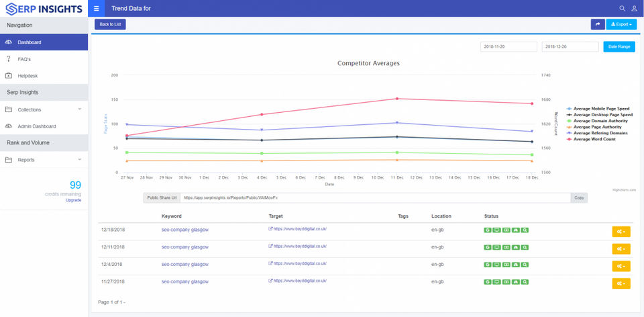Click the road status icon for 12/18/2018

pyautogui.click(x=516, y=230)
